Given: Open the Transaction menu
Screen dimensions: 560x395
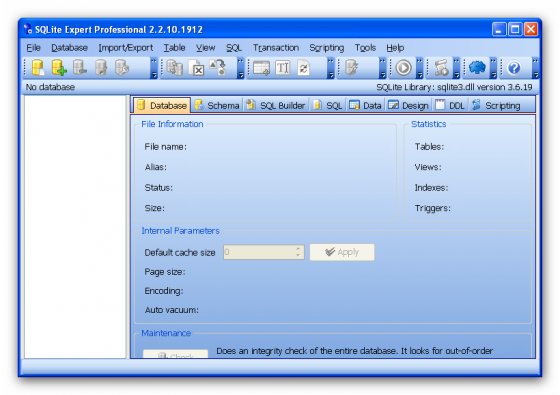Looking at the screenshot, I should [276, 48].
